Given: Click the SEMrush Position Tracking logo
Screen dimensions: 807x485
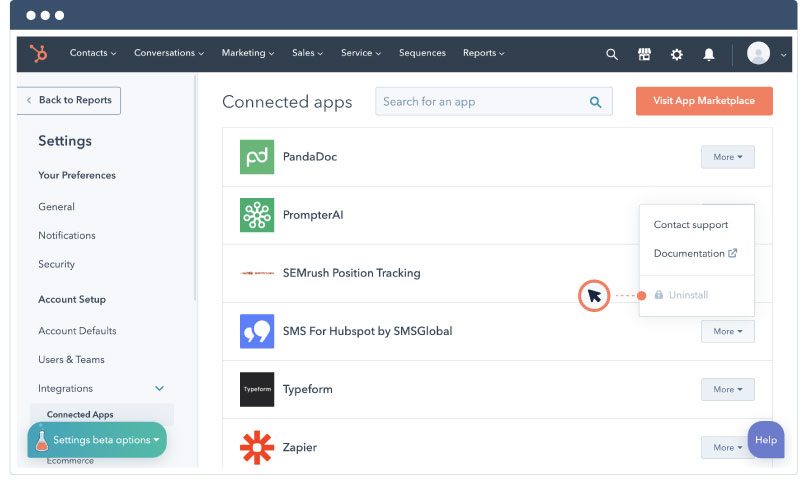Looking at the screenshot, I should (x=257, y=273).
